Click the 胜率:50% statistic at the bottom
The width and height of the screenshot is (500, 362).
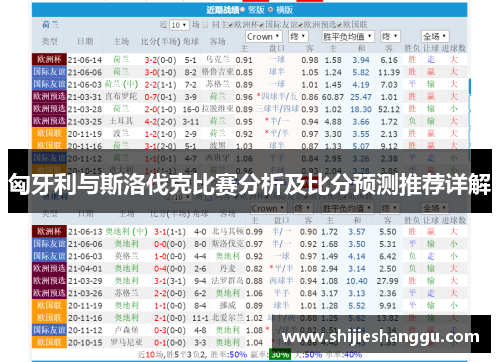(x=229, y=354)
